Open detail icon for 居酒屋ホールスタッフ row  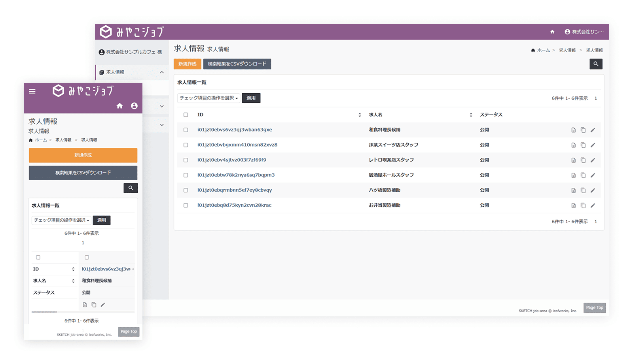pos(573,175)
